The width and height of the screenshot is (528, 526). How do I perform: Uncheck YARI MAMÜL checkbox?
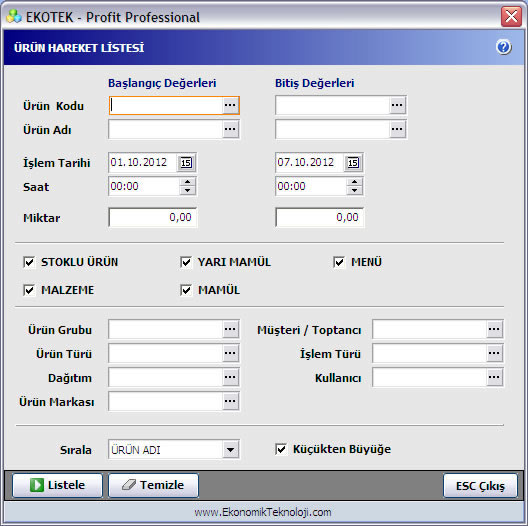click(186, 262)
